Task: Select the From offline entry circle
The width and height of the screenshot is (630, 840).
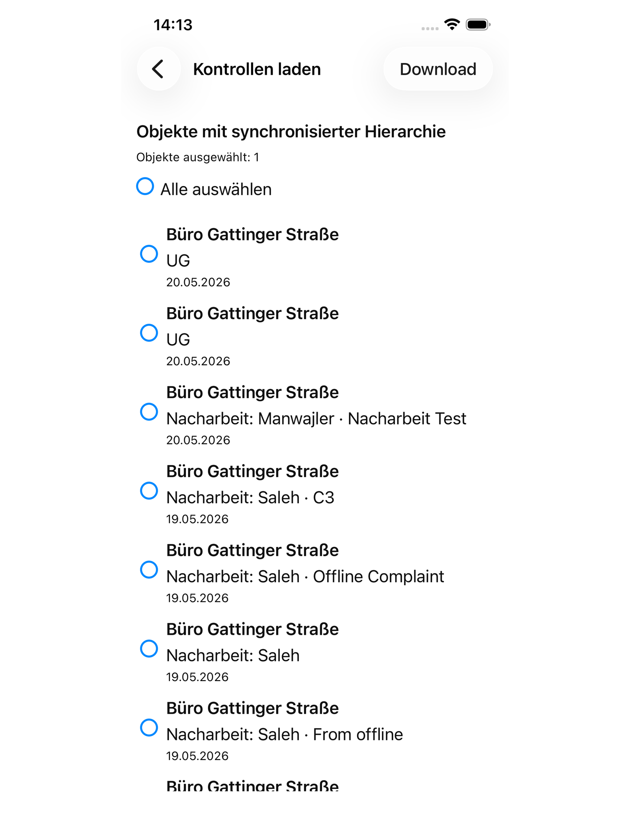Action: (149, 727)
